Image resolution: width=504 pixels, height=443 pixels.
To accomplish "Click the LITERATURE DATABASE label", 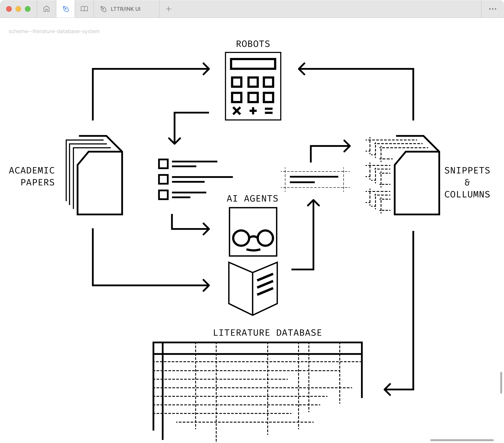I will 268,333.
